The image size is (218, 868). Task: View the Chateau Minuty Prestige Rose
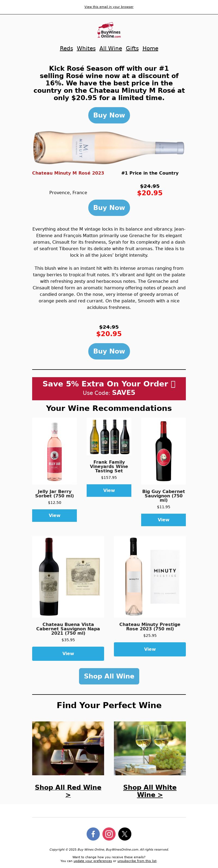[x=150, y=649]
